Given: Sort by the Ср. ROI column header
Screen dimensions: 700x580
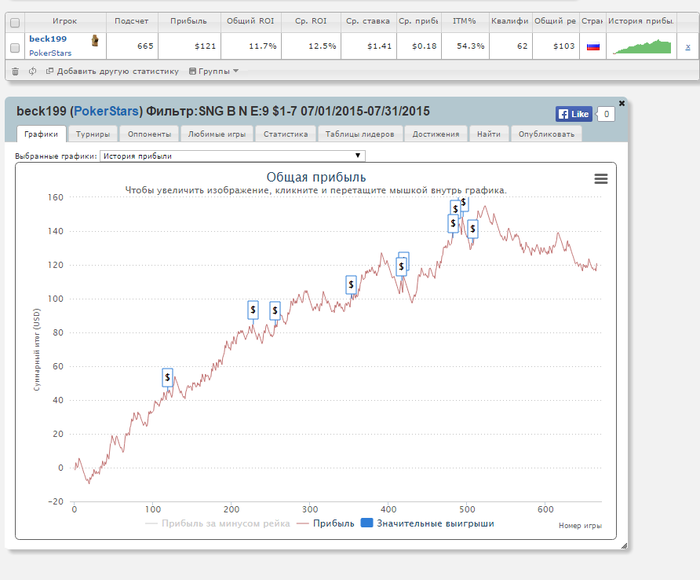Looking at the screenshot, I should coord(311,21).
